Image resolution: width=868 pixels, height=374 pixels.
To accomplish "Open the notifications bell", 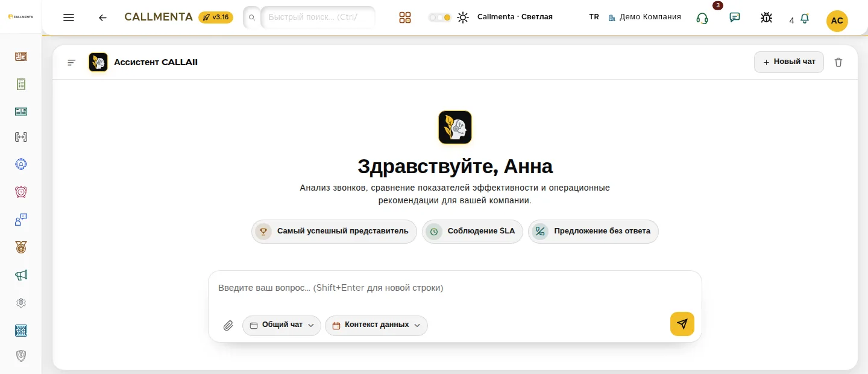I will [x=804, y=19].
